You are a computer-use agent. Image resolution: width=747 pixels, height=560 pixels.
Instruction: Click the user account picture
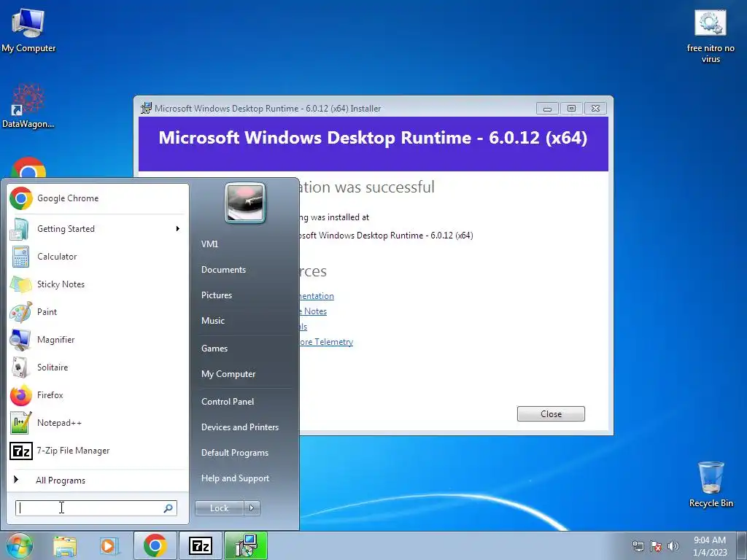point(245,203)
